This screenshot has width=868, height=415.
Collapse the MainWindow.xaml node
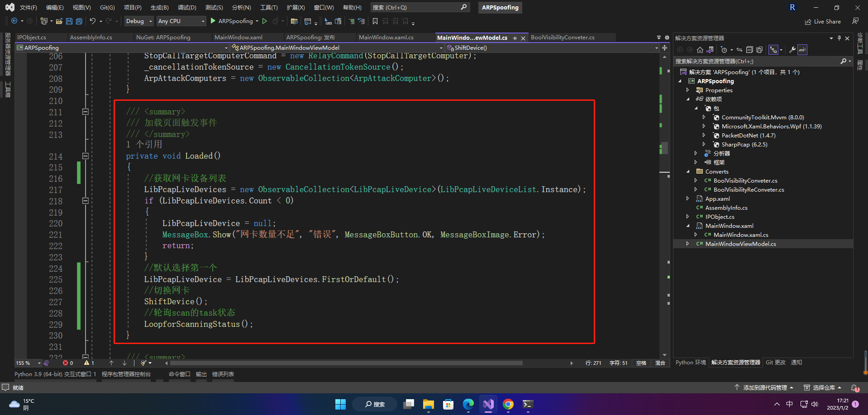687,226
